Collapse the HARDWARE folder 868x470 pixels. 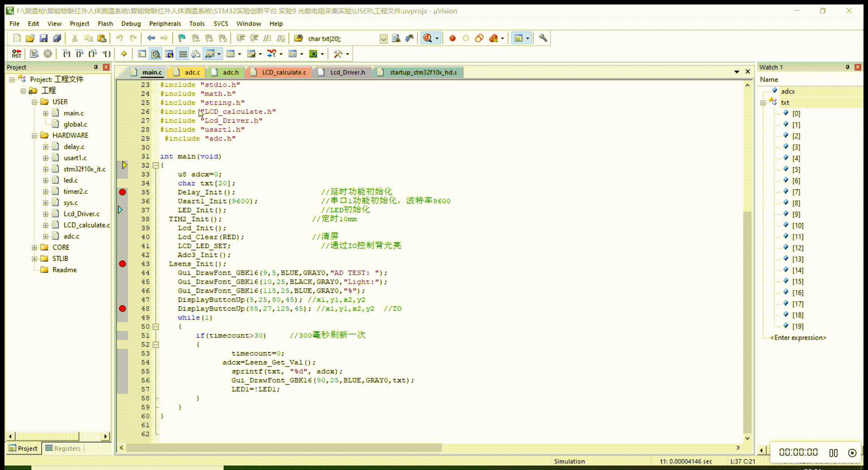click(x=34, y=136)
